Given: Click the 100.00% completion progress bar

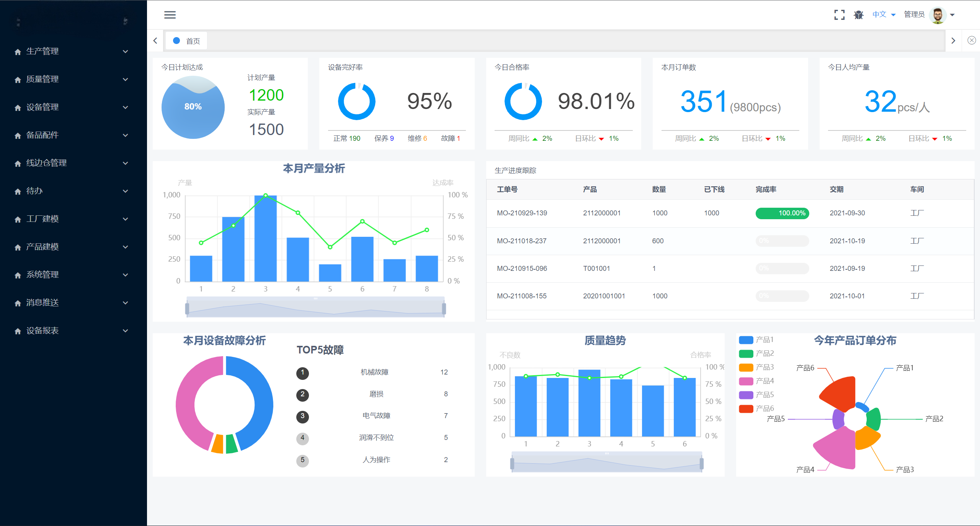Looking at the screenshot, I should (x=782, y=213).
